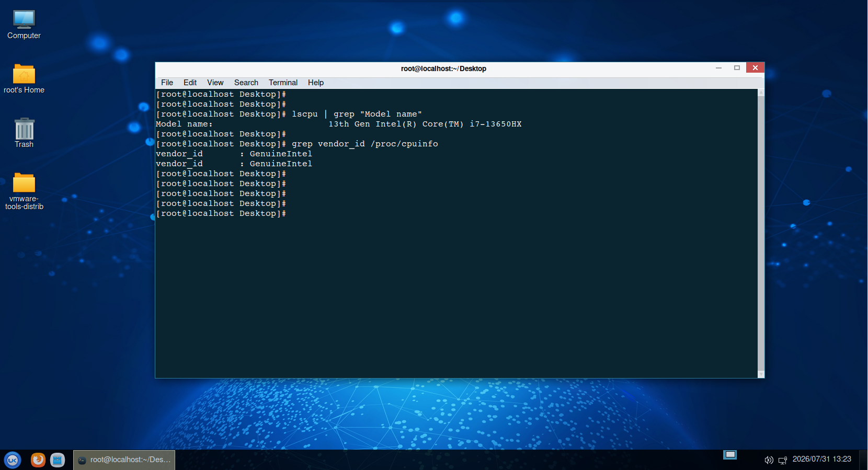
Task: Open the Terminal menu
Action: tap(283, 83)
